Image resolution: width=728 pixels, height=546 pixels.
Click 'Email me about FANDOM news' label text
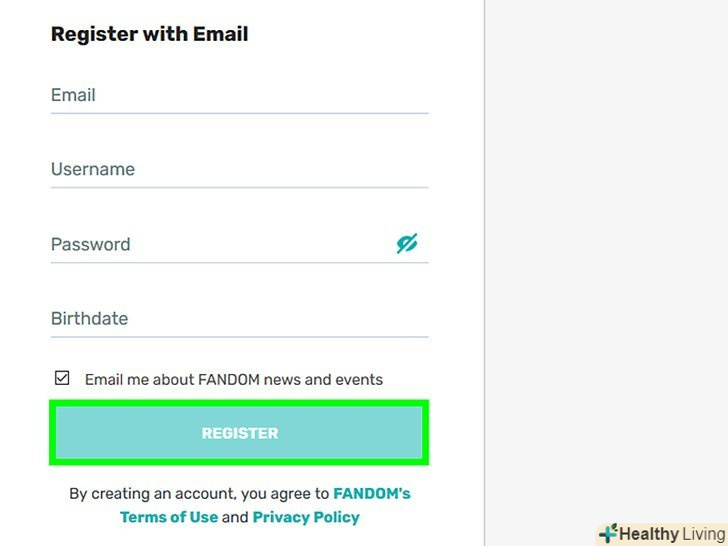(234, 380)
